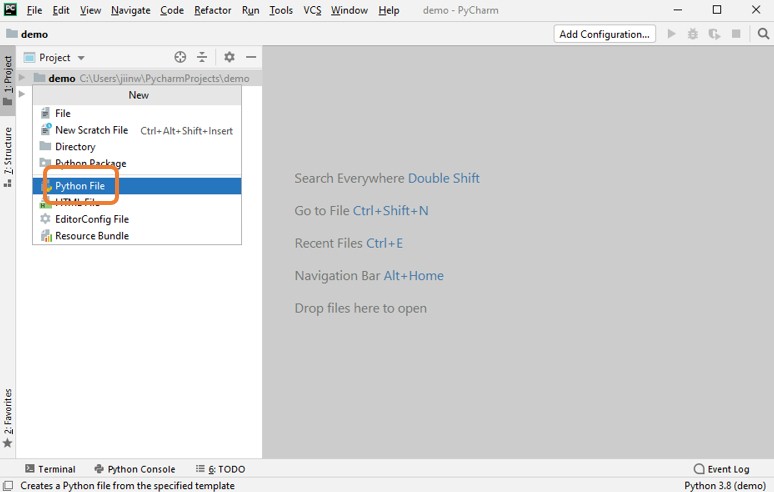Click the Event Log button
The width and height of the screenshot is (774, 492).
click(x=722, y=469)
